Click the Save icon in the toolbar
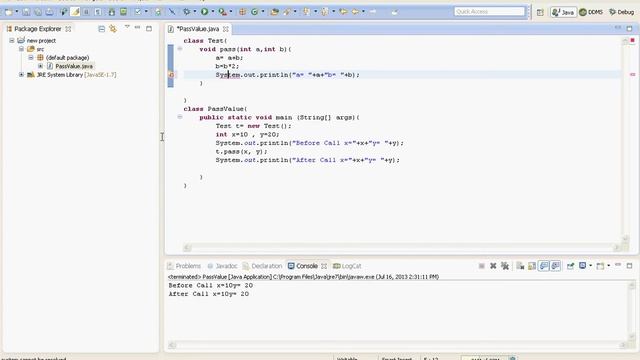Image resolution: width=640 pixels, height=360 pixels. click(26, 12)
